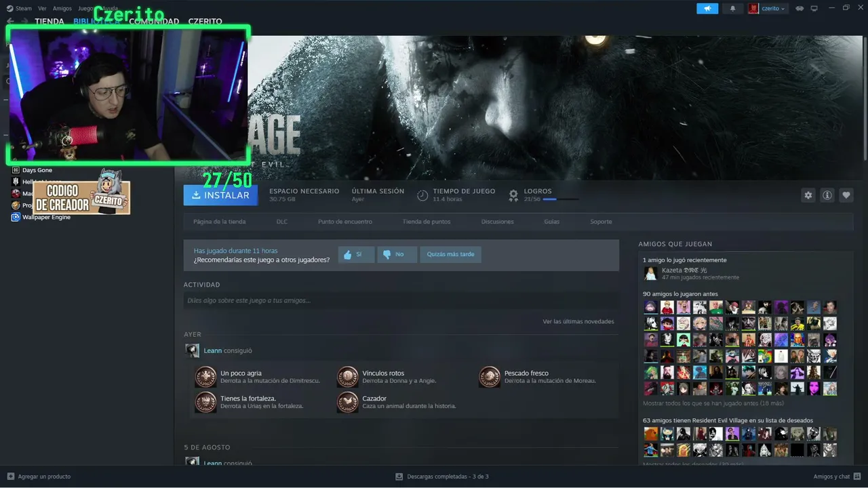Choose Quizás más tarde
The width and height of the screenshot is (868, 488).
pos(451,254)
